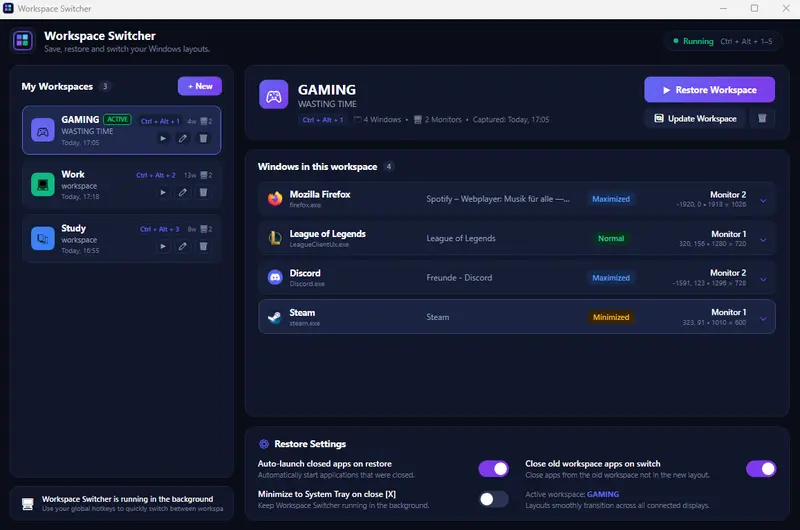800x530 pixels.
Task: Edit the GAMING workspace with the pencil icon
Action: click(182, 138)
